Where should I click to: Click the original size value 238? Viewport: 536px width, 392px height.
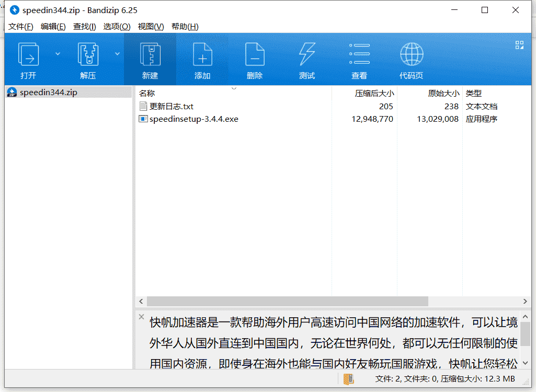point(451,107)
